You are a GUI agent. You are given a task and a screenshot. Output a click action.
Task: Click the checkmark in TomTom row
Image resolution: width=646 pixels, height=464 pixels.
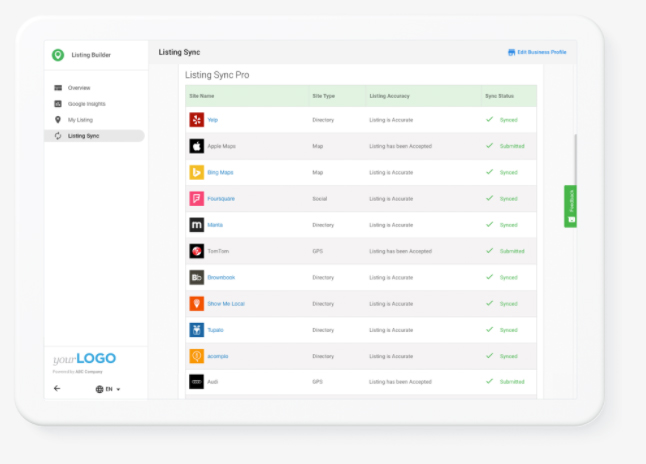(489, 251)
